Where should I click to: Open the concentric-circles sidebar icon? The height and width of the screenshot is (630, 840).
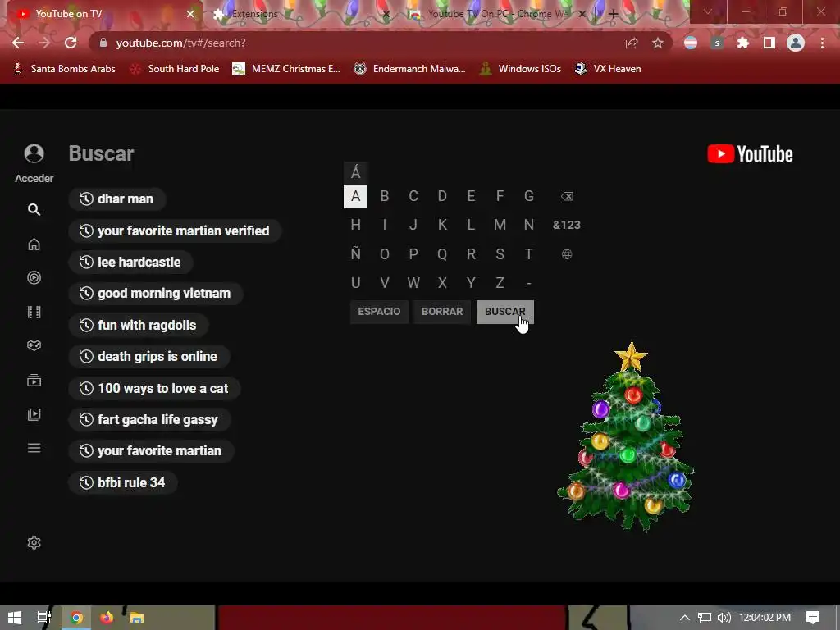pos(34,277)
